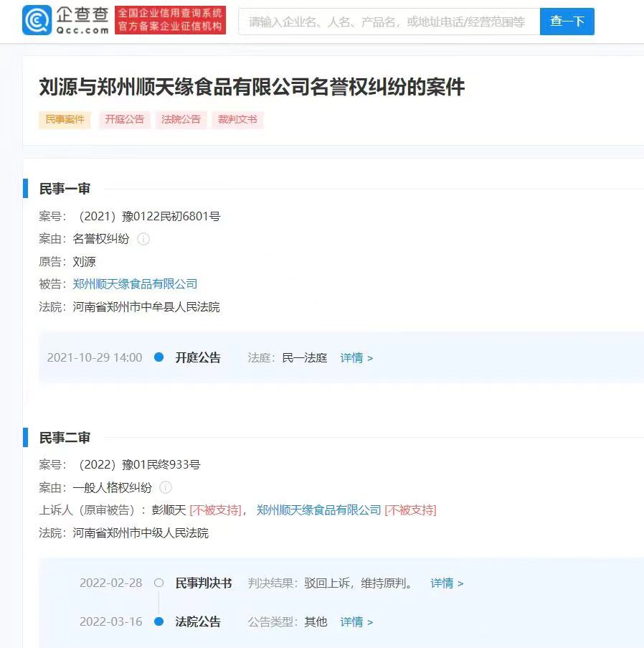644x648 pixels.
Task: Select the 开庭公告 tag
Action: [124, 120]
